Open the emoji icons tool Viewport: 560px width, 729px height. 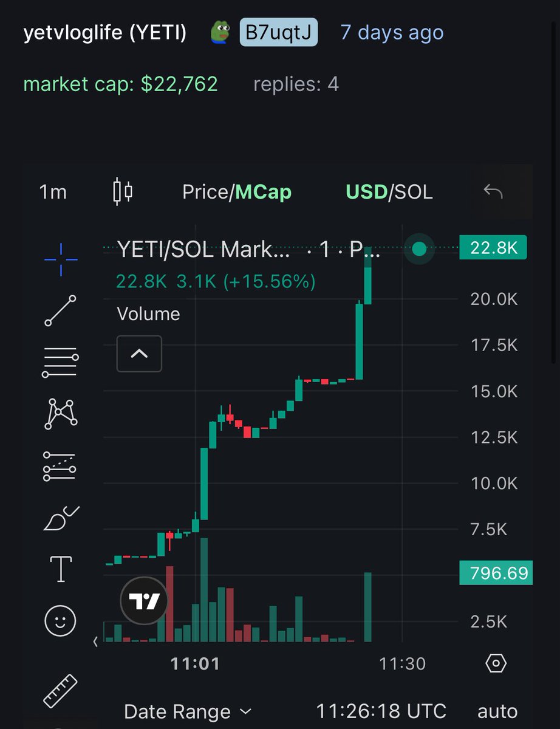[61, 621]
